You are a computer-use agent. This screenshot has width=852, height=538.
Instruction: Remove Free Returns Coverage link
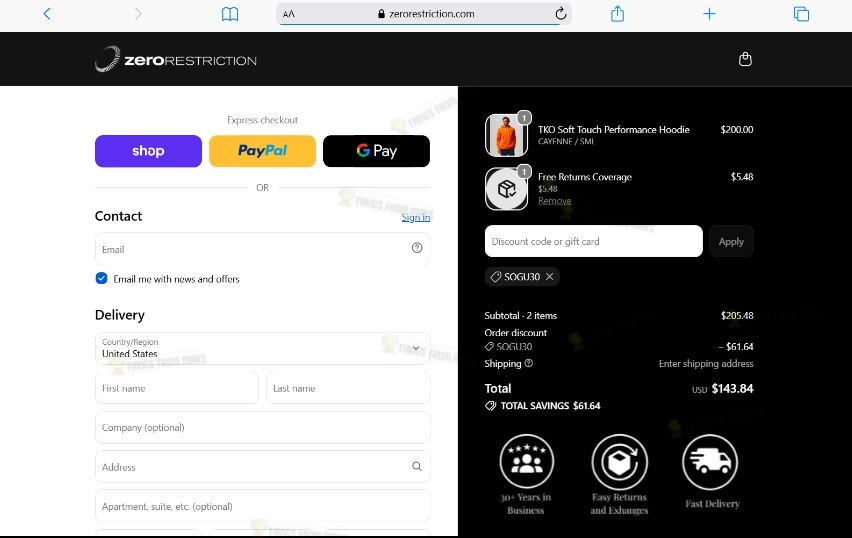pos(555,201)
